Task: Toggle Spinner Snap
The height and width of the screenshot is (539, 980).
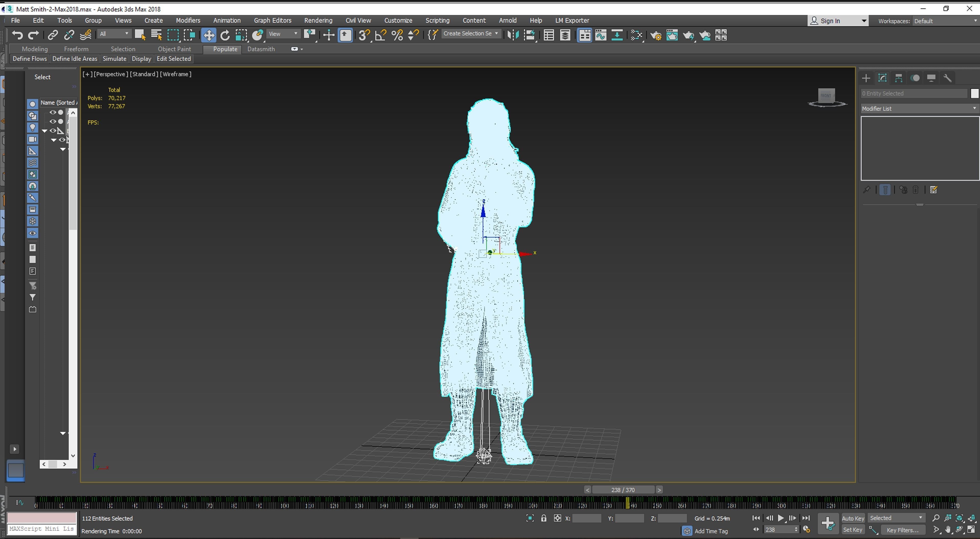Action: (413, 35)
